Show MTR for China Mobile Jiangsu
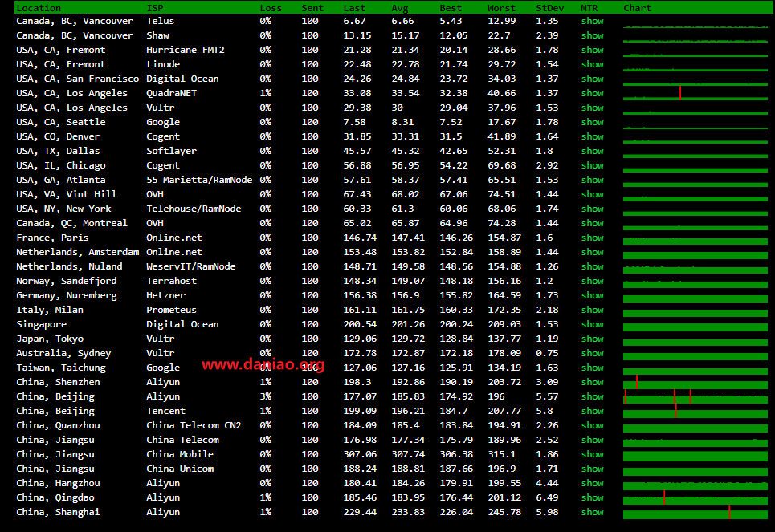 pyautogui.click(x=592, y=454)
